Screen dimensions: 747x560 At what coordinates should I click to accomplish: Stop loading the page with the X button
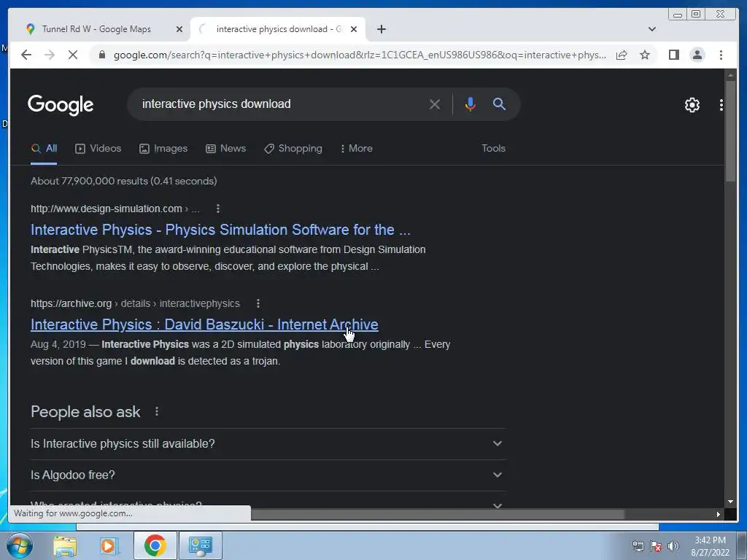[x=72, y=55]
